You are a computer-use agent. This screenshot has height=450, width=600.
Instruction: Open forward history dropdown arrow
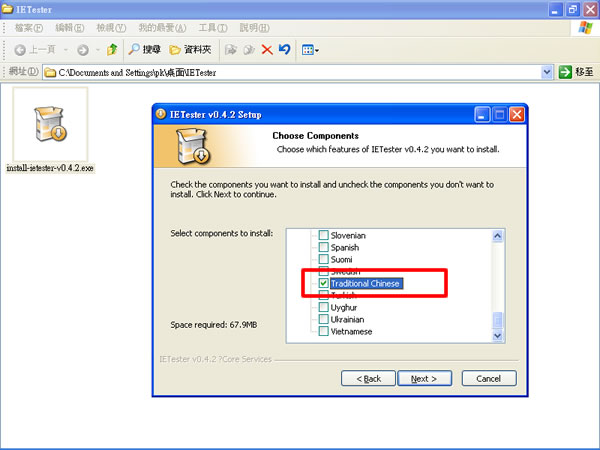(98, 50)
